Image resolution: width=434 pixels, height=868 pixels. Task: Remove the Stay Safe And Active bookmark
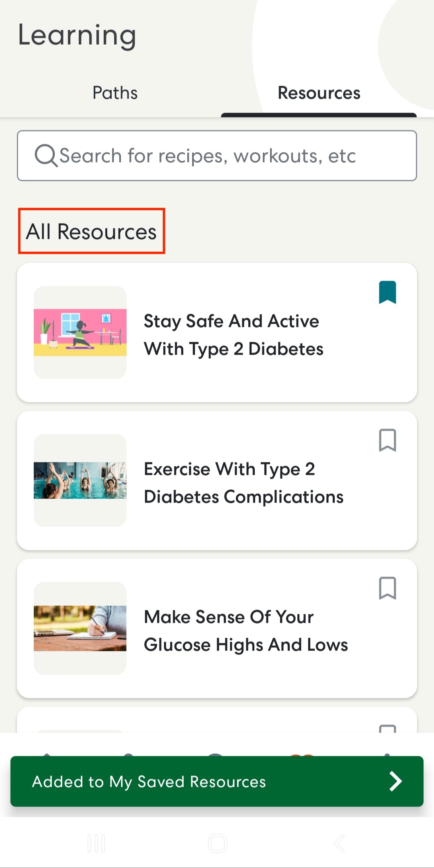point(387,292)
